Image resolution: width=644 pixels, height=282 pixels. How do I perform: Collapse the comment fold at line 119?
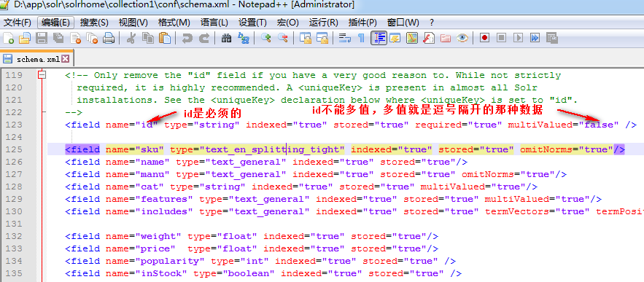(42, 75)
